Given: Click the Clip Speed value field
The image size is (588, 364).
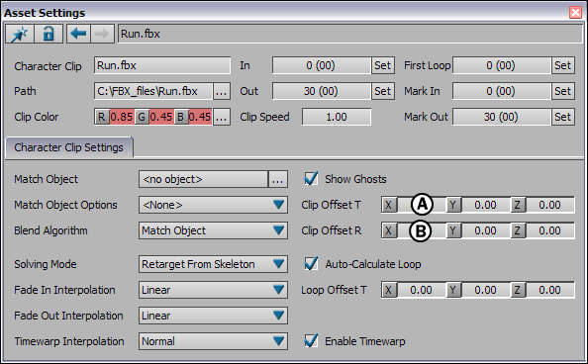Looking at the screenshot, I should coord(337,117).
